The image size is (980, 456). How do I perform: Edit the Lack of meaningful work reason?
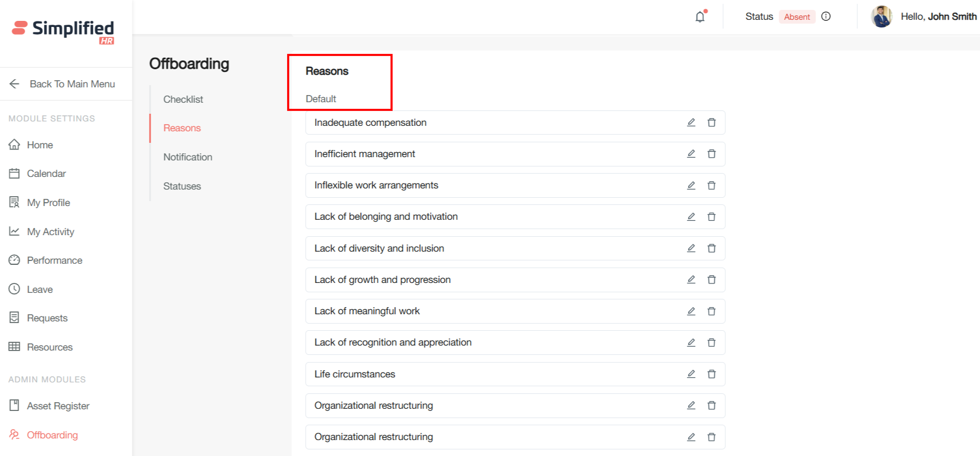coord(691,311)
